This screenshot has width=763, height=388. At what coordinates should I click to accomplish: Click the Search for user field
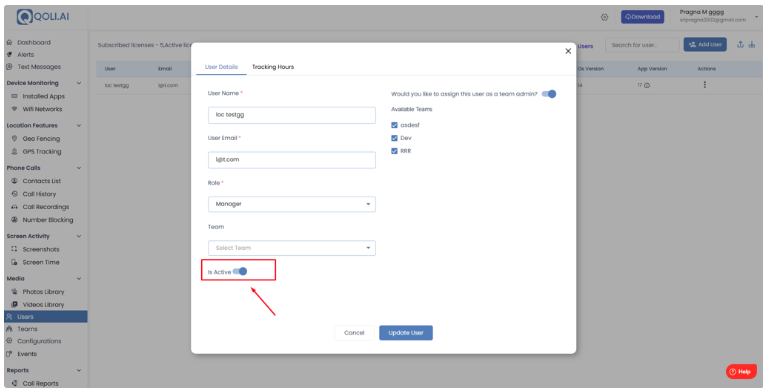click(642, 45)
